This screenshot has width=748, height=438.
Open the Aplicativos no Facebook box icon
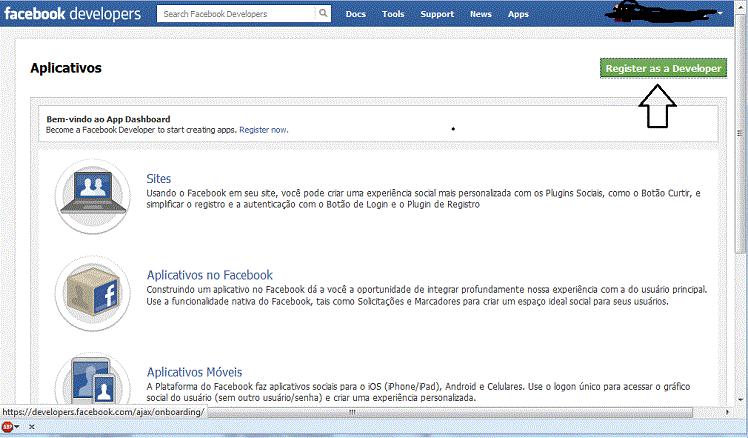point(93,293)
